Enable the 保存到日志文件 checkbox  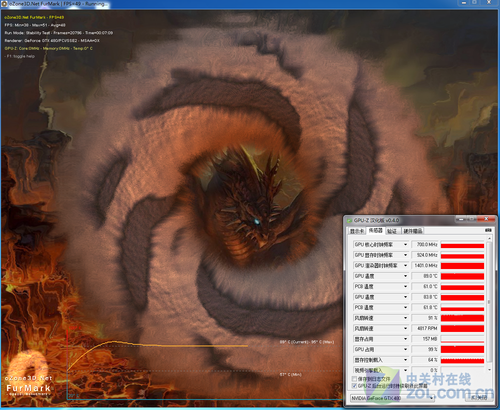point(354,379)
